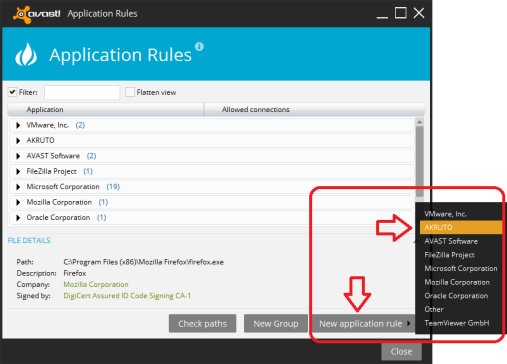Screen dimensions: 507x364
Task: Click the rules list scrollbar thumb
Action: [420, 162]
